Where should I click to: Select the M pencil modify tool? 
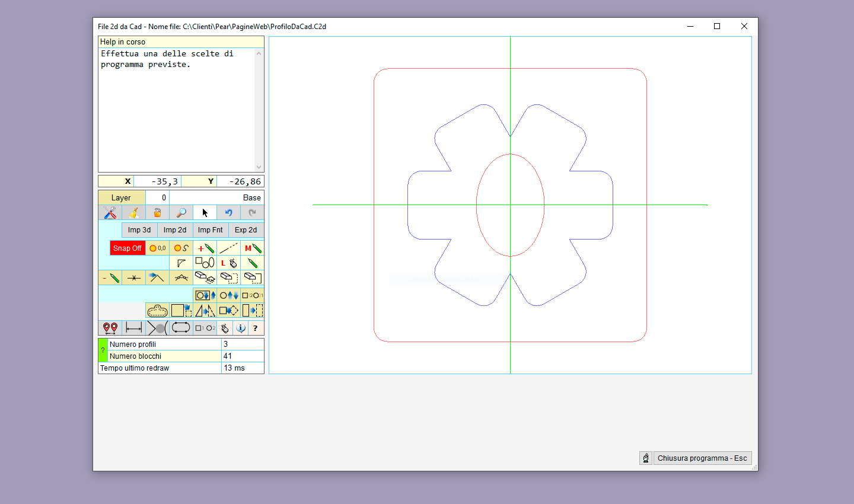point(252,248)
